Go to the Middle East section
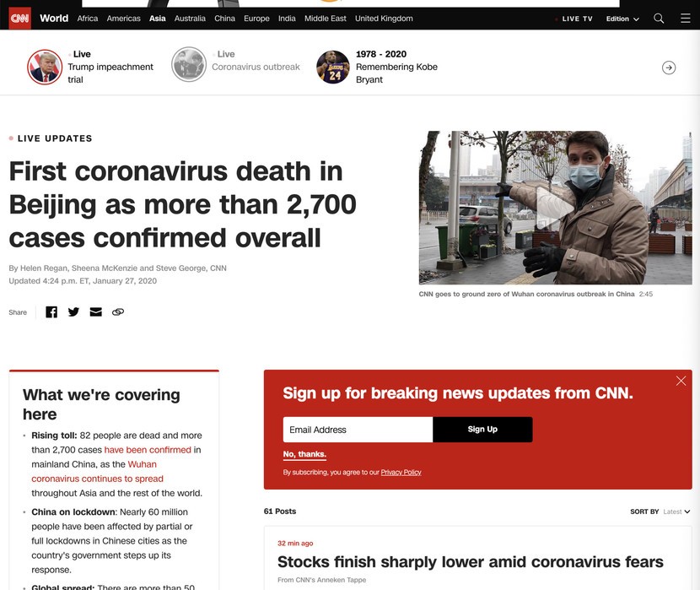The width and height of the screenshot is (700, 590). (x=325, y=19)
